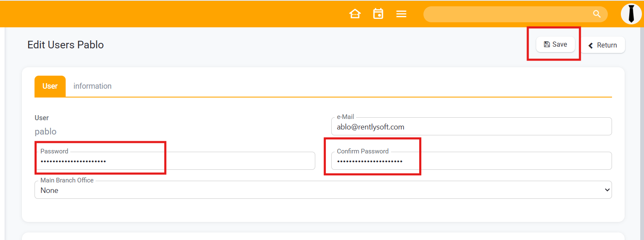Switch to the information tab

[x=92, y=86]
